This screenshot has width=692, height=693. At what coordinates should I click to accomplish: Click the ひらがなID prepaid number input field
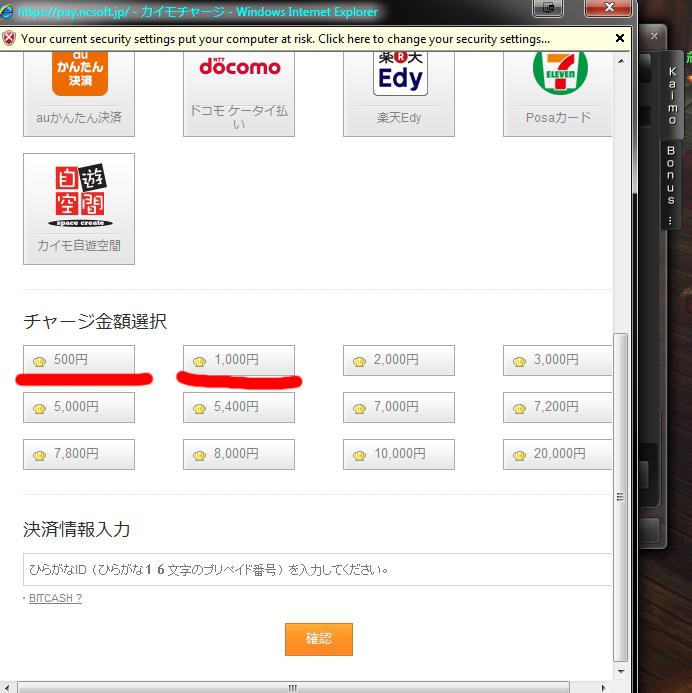pyautogui.click(x=318, y=569)
